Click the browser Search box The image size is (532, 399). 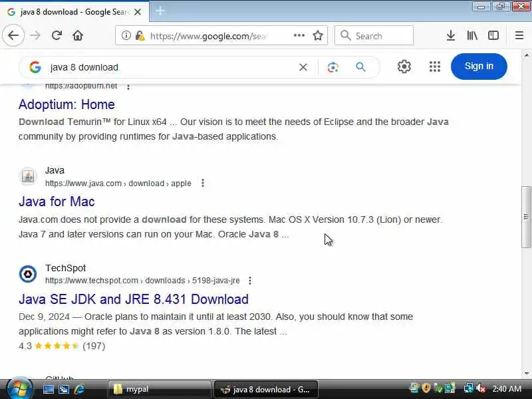click(x=374, y=35)
